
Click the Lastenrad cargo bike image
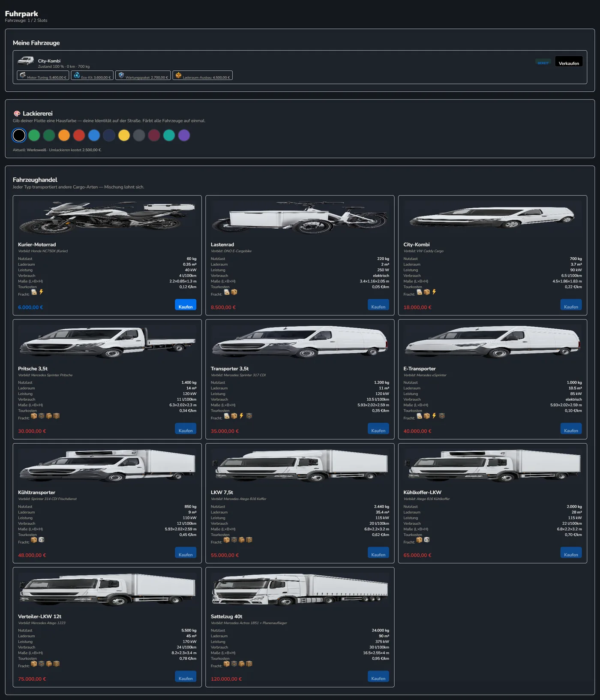click(x=300, y=218)
